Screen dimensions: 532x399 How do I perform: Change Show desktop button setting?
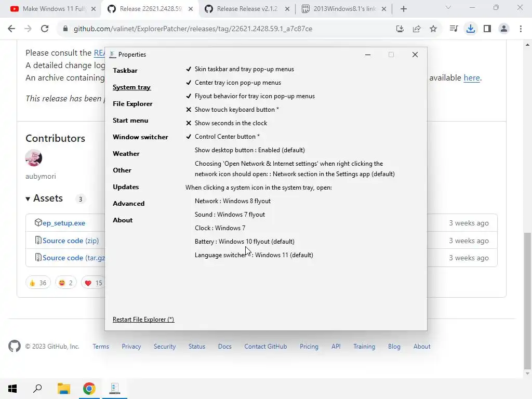(250, 150)
